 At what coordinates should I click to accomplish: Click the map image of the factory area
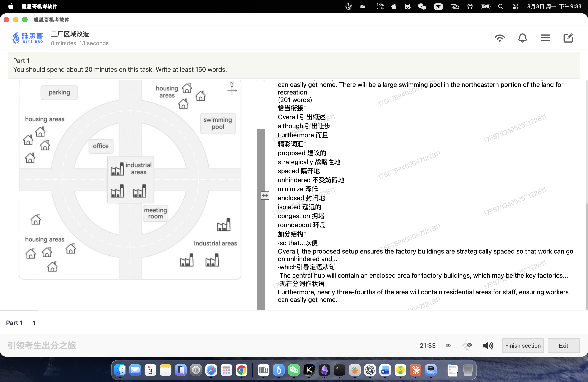(x=130, y=180)
